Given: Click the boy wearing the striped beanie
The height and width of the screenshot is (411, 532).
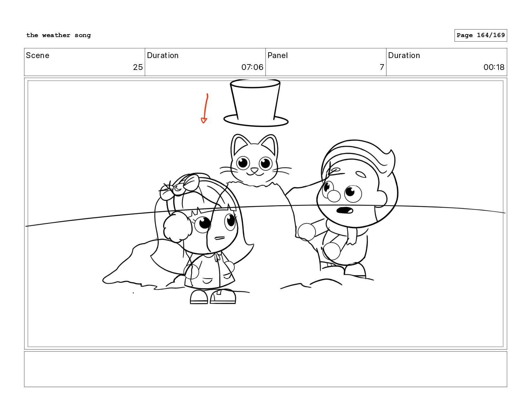Looking at the screenshot, I should click(x=348, y=210).
